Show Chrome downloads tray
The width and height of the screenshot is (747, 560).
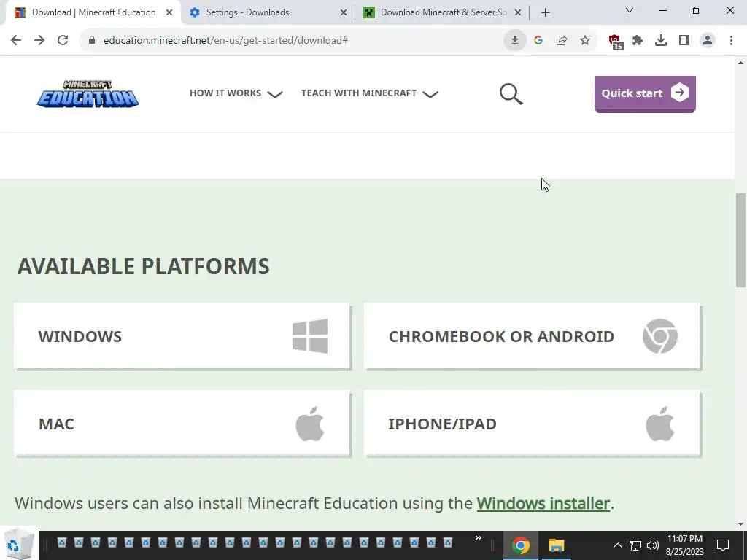[661, 40]
